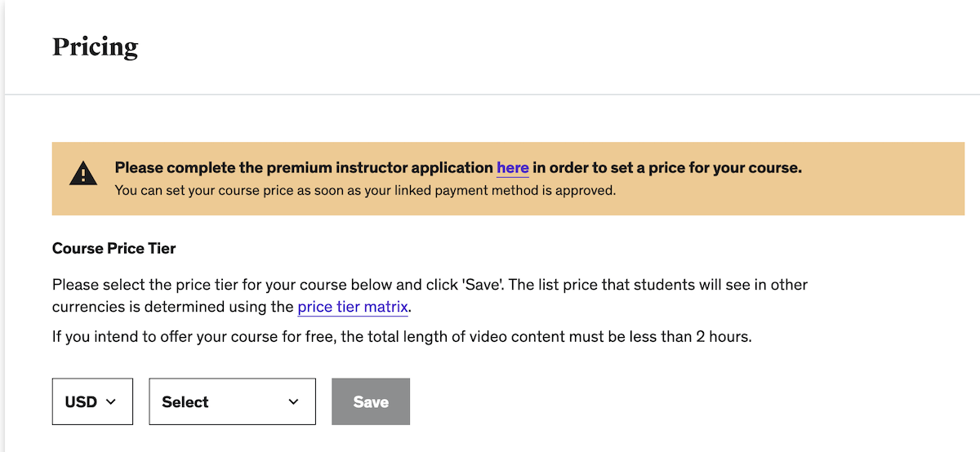Image resolution: width=980 pixels, height=452 pixels.
Task: Open the premium instructor application 'here' link
Action: 513,168
